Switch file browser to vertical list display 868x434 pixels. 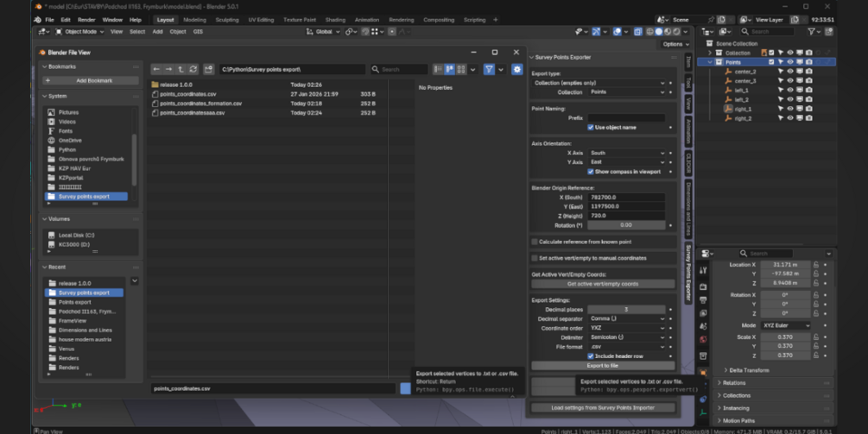[438, 69]
